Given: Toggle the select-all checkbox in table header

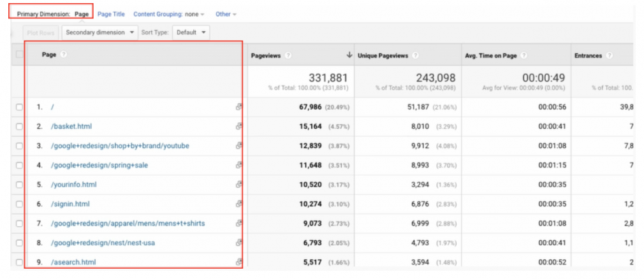Looking at the screenshot, I should coord(19,54).
